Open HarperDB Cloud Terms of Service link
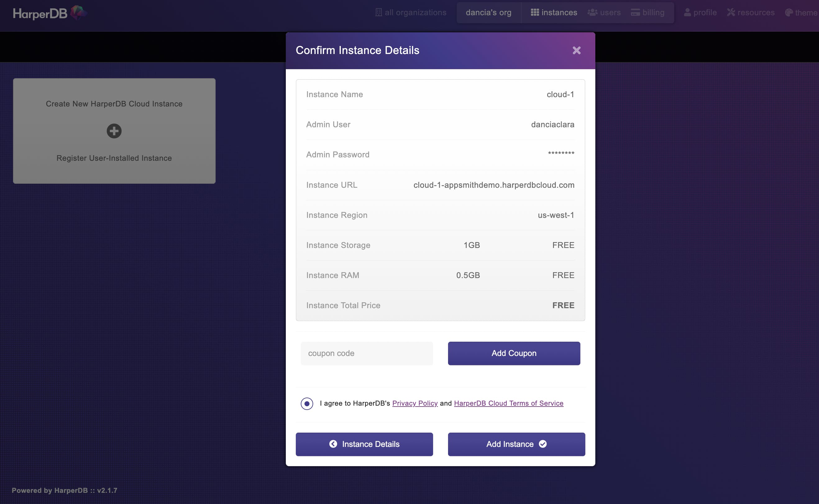The image size is (819, 504). pos(508,403)
